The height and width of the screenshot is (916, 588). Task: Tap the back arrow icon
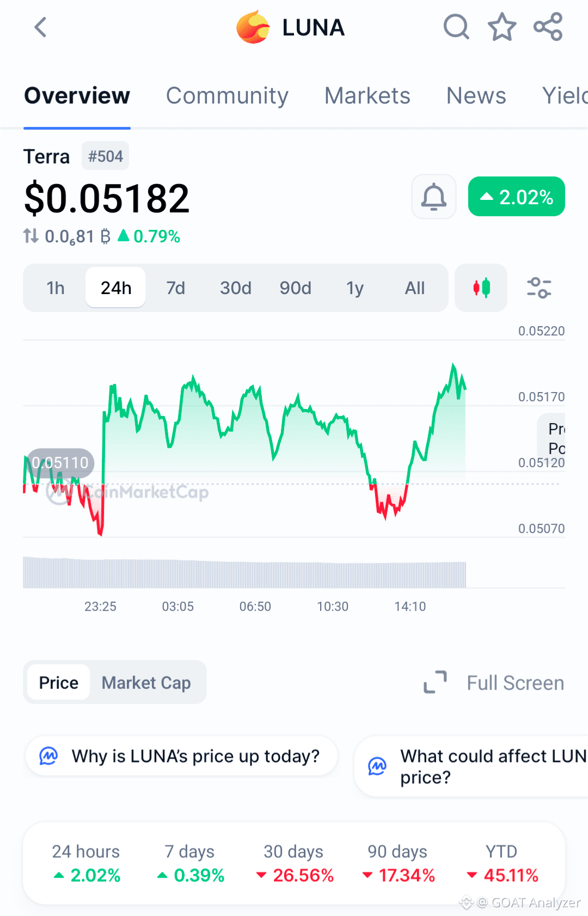(41, 27)
